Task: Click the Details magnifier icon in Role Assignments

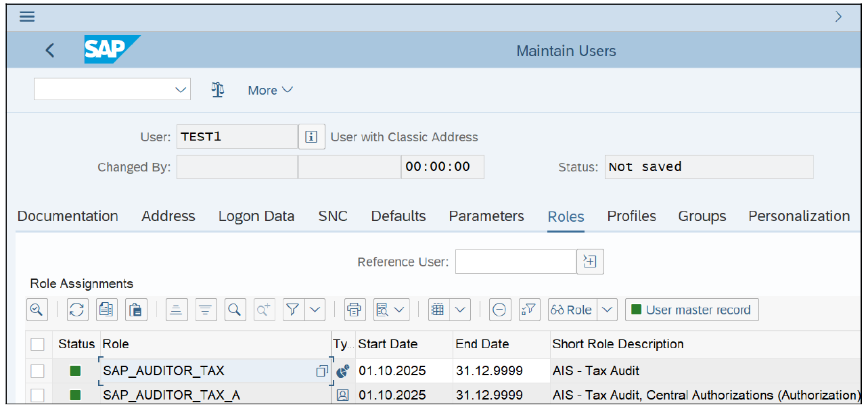Action: pos(37,310)
